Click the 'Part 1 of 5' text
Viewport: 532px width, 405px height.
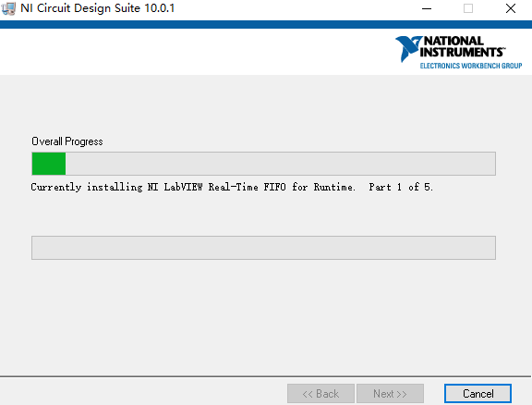pos(401,187)
